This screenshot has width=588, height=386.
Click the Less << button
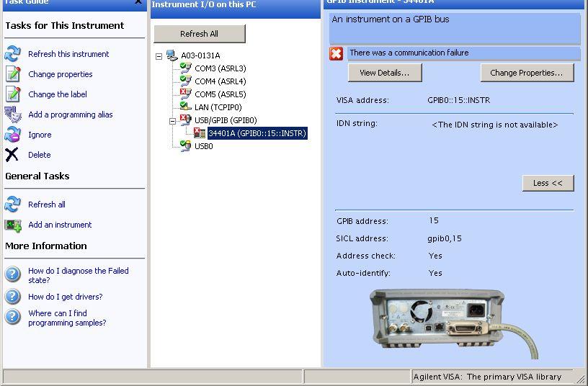[548, 183]
